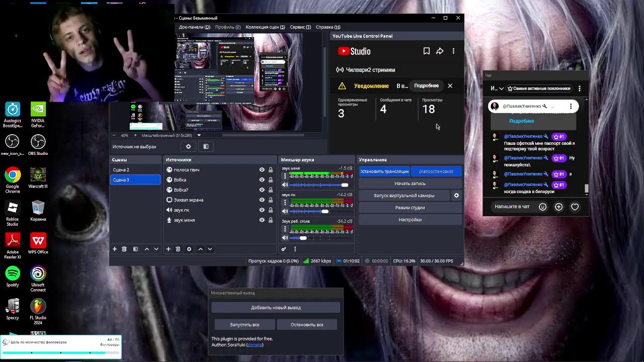
Task: Click 'Остановить трансляцию' button
Action: [385, 171]
